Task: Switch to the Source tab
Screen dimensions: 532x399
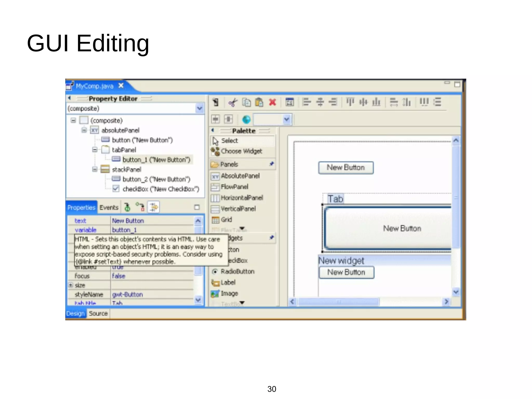Action: click(98, 313)
